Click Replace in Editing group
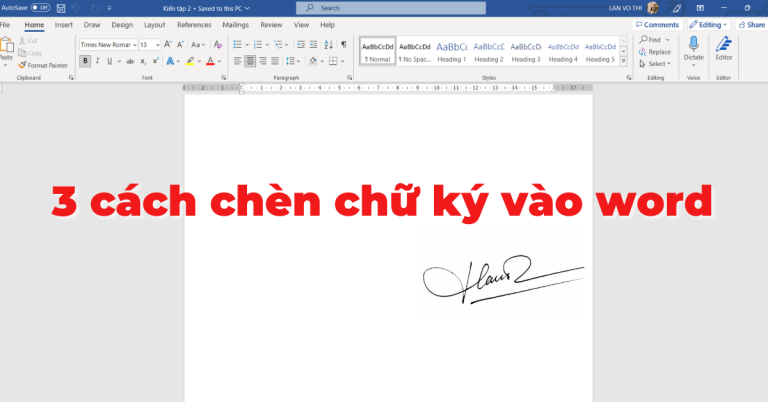 tap(655, 52)
